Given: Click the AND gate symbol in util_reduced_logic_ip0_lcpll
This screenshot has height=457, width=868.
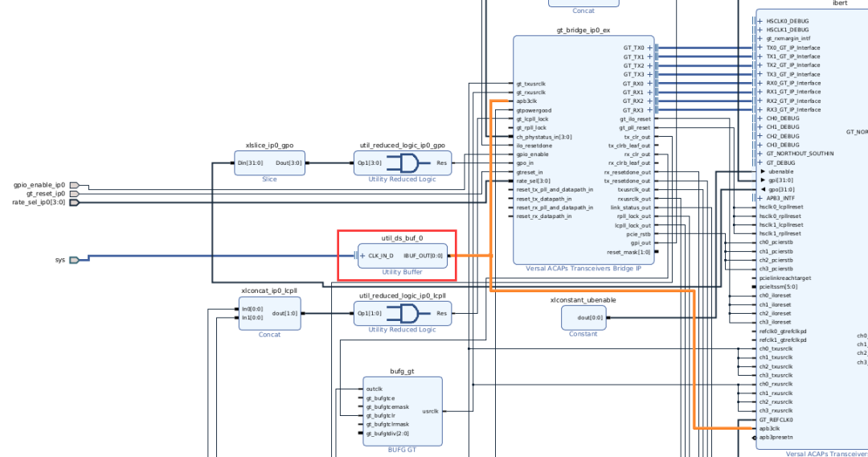Looking at the screenshot, I should click(x=402, y=314).
